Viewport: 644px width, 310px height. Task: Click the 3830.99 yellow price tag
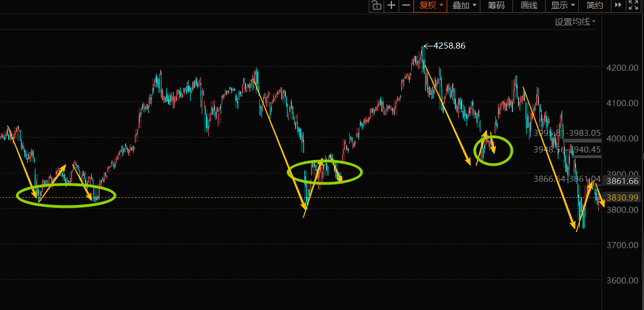(x=622, y=197)
